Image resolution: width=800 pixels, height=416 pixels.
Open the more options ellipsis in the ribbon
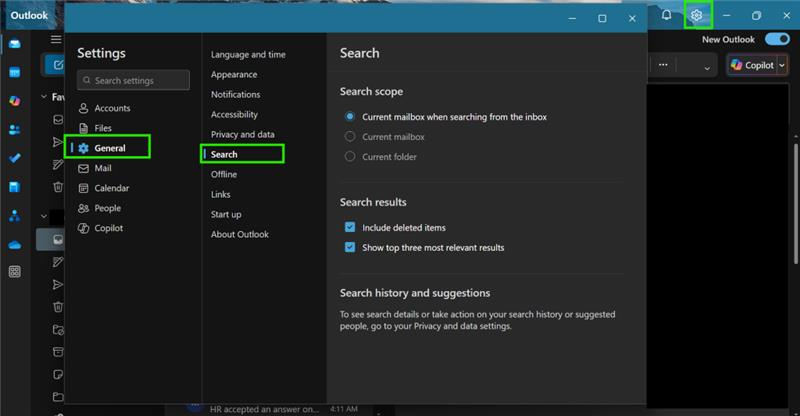click(x=663, y=65)
